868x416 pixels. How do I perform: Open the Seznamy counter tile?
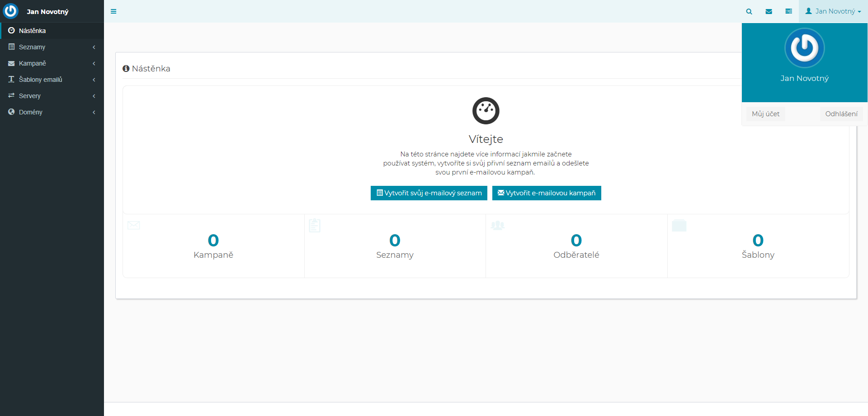[395, 246]
